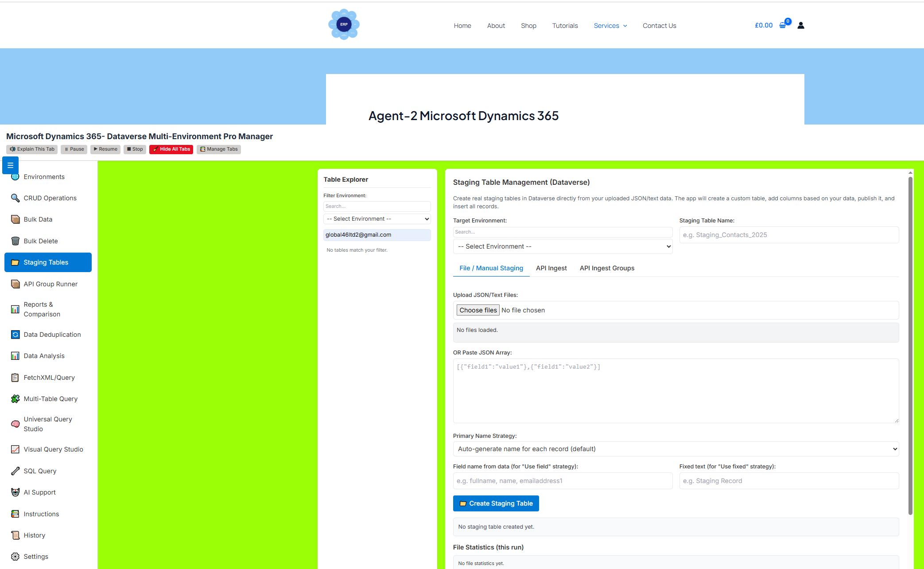This screenshot has width=924, height=569.
Task: Select the Environments sidebar icon
Action: (16, 176)
